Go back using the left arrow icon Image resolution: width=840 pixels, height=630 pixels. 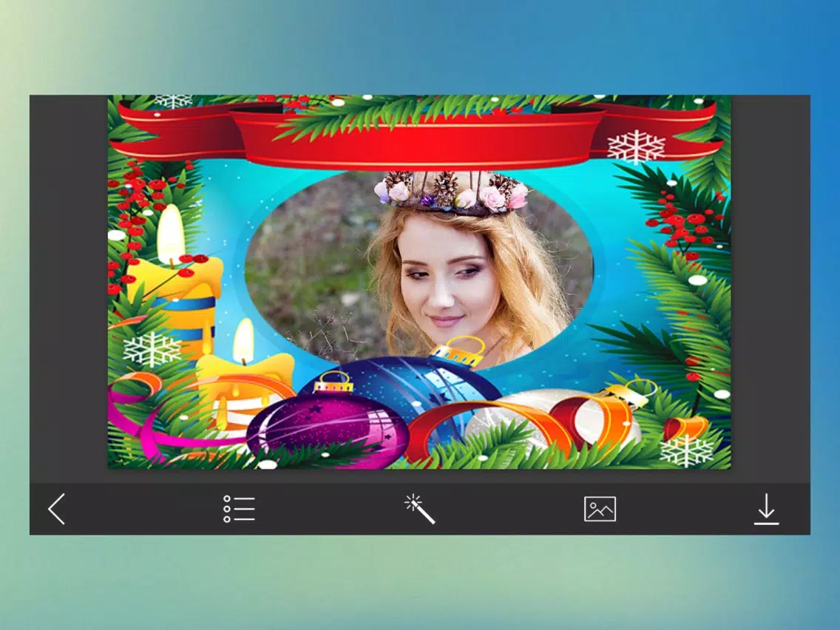(57, 509)
